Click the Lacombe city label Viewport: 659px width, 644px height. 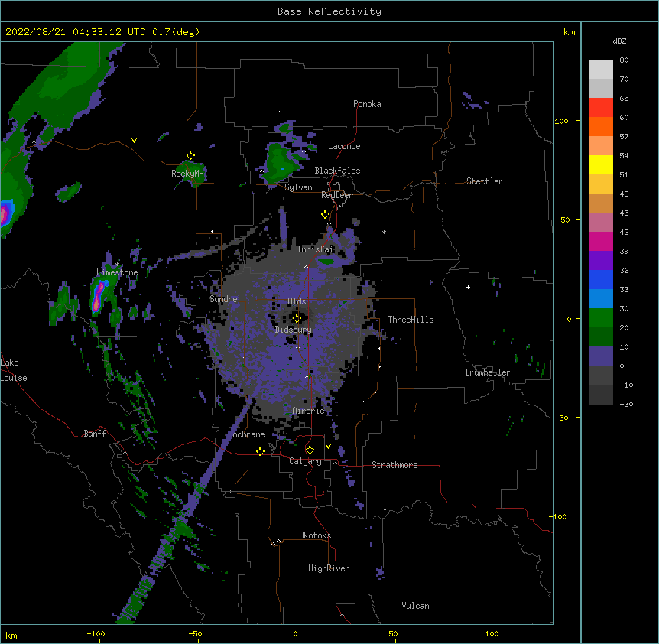(x=344, y=146)
